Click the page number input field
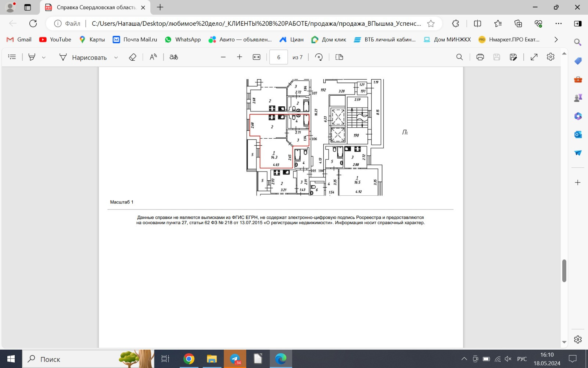The image size is (588, 368). (x=279, y=57)
